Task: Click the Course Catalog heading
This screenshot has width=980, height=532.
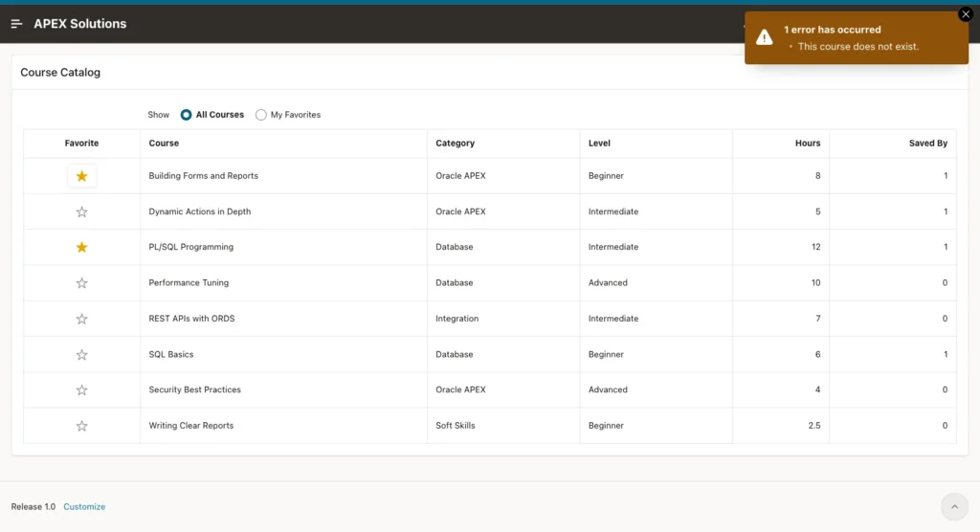Action: [x=60, y=73]
